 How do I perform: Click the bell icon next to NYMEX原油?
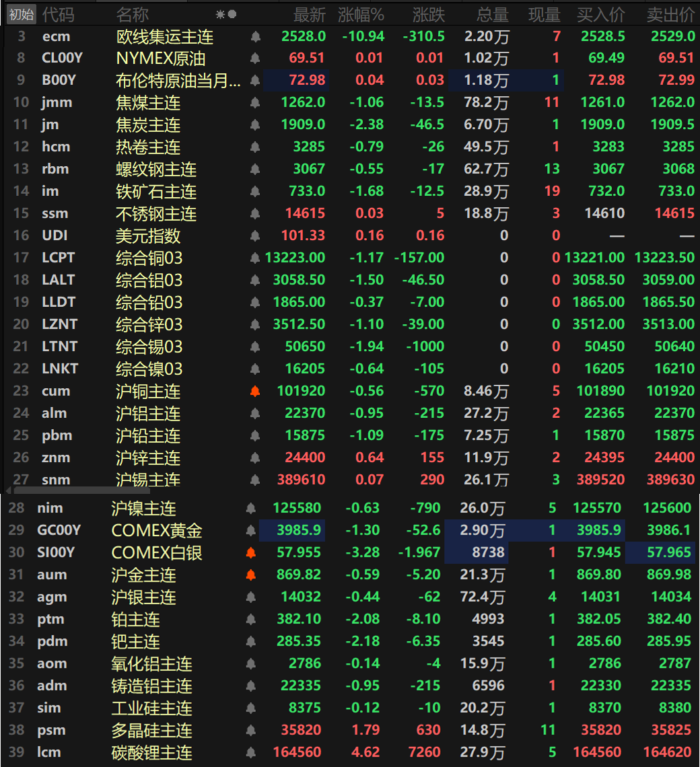point(255,59)
